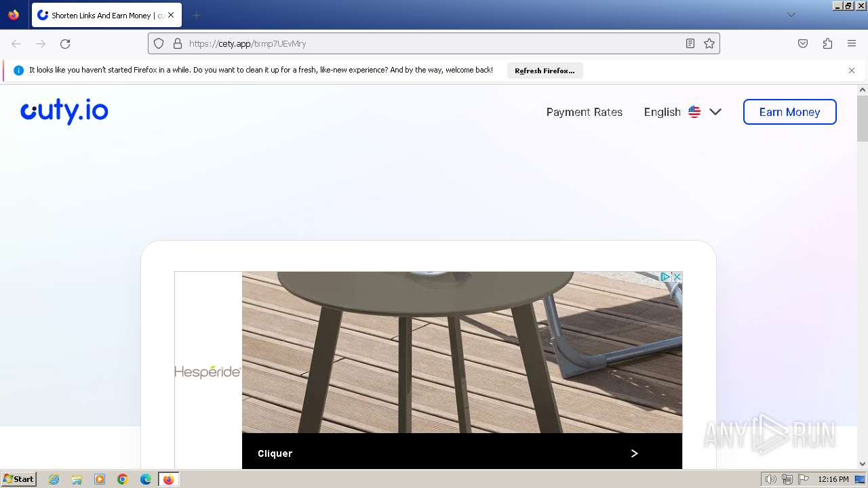Click the table advertisement image
Screen dimensions: 868x488
click(462, 352)
